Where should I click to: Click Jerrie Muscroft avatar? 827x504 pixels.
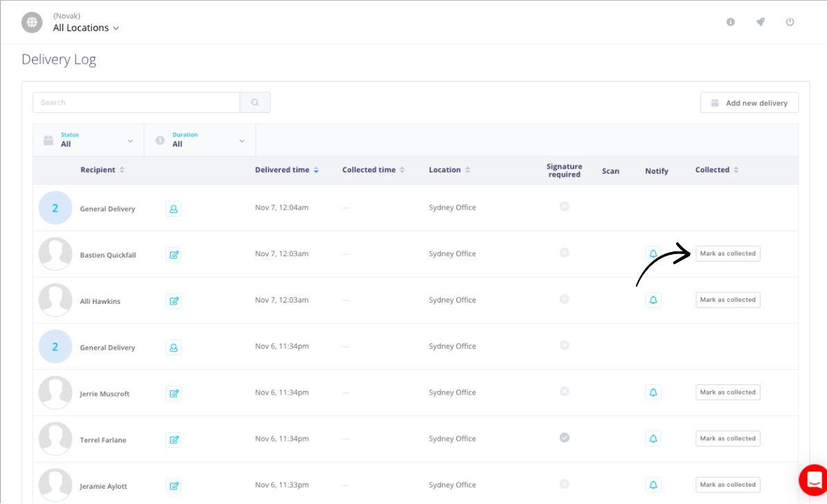point(55,393)
